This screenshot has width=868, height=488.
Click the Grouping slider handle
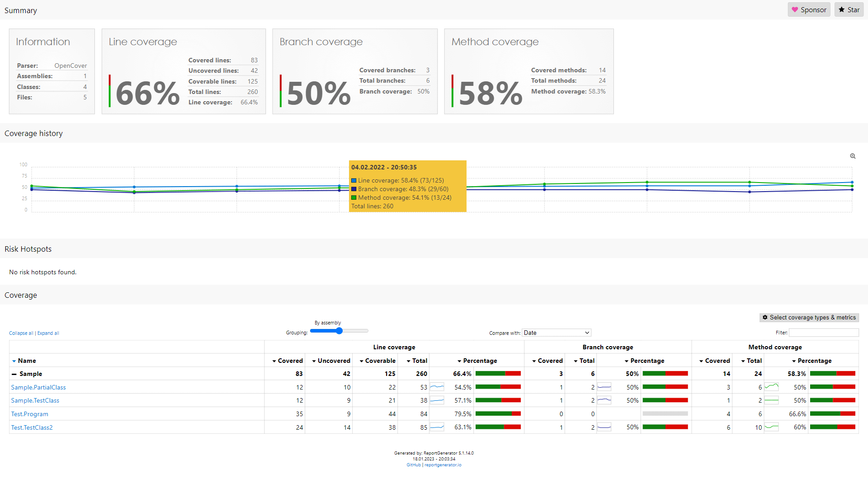coord(339,331)
